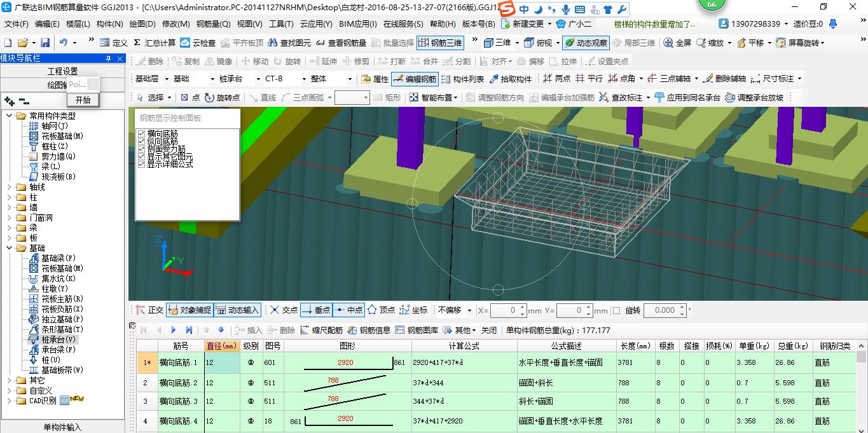
Task: Click 关闭 in rebar edit toolbar
Action: [488, 330]
